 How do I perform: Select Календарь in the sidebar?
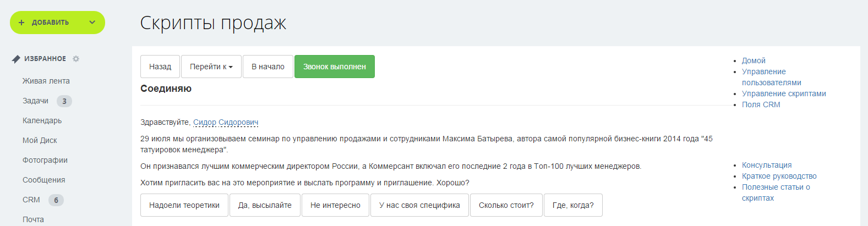(42, 120)
